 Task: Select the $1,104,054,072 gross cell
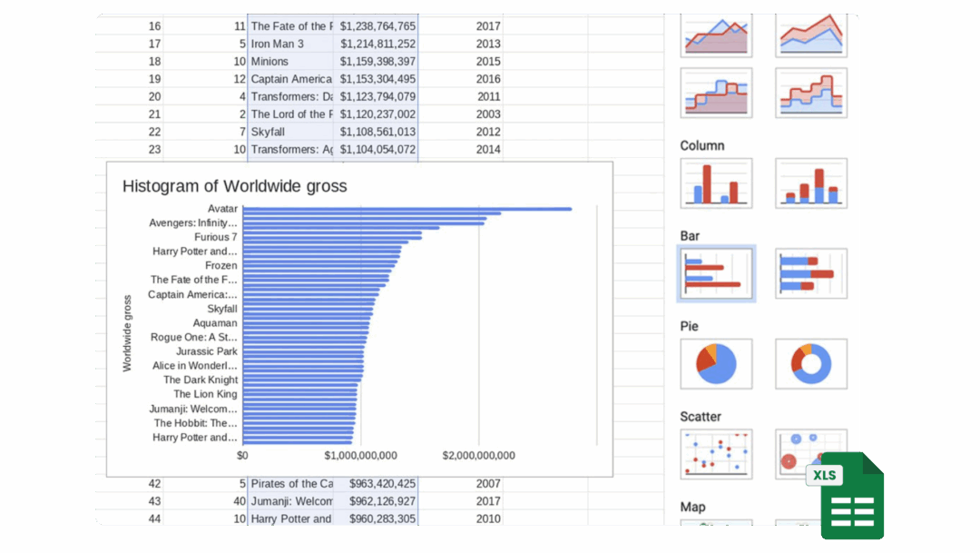tap(376, 150)
